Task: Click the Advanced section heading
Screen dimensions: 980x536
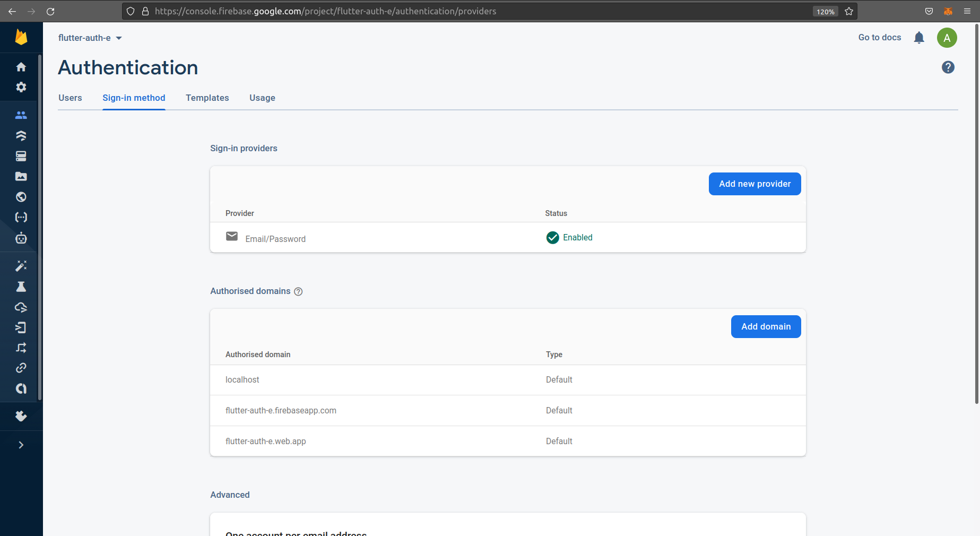Action: click(x=230, y=495)
